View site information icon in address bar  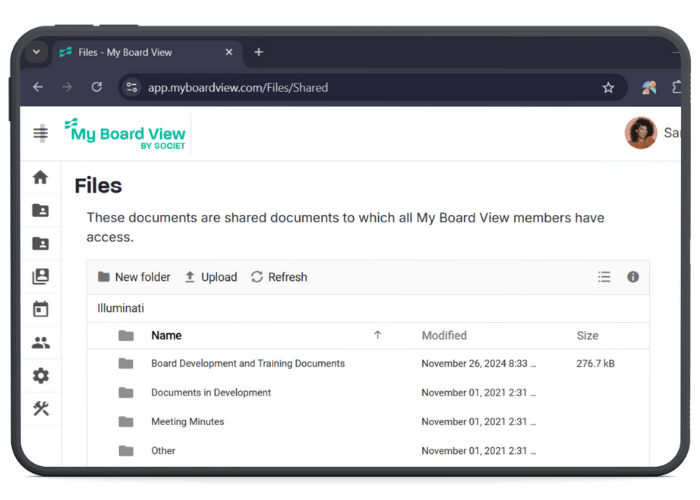(132, 87)
